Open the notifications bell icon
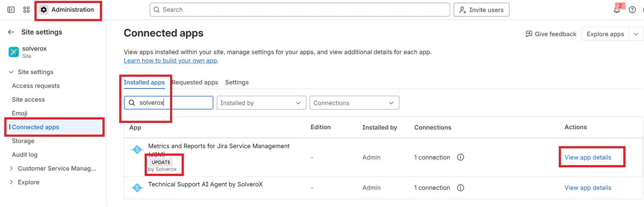Image resolution: width=644 pixels, height=207 pixels. [617, 10]
